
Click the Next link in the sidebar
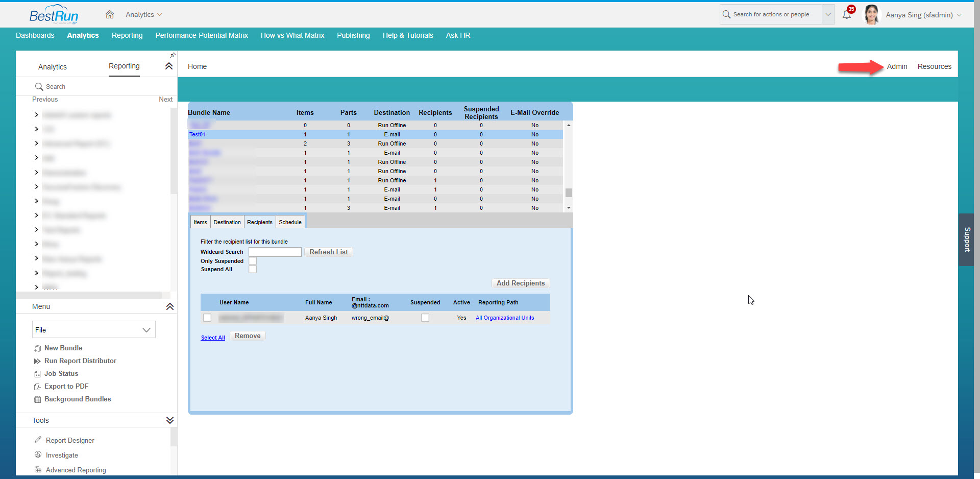pos(165,100)
